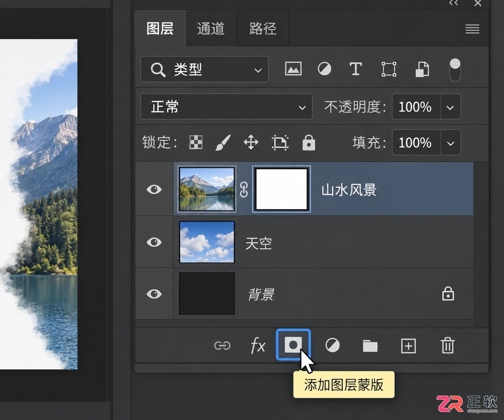Toggle the layer filtering switch
504x420 pixels.
[x=455, y=70]
